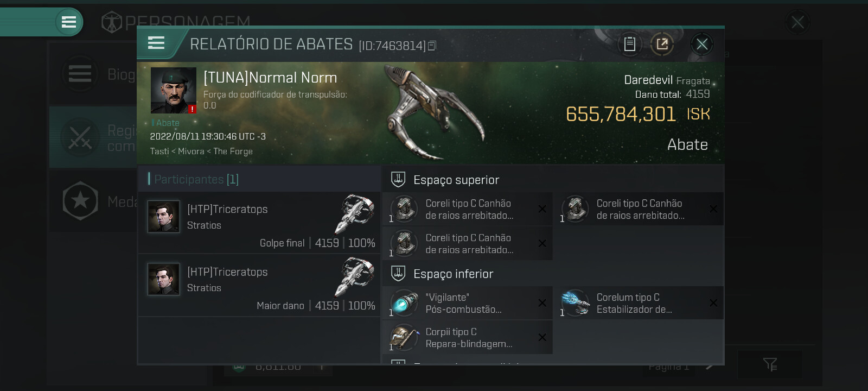Close the kill report window
868x391 pixels.
(701, 44)
